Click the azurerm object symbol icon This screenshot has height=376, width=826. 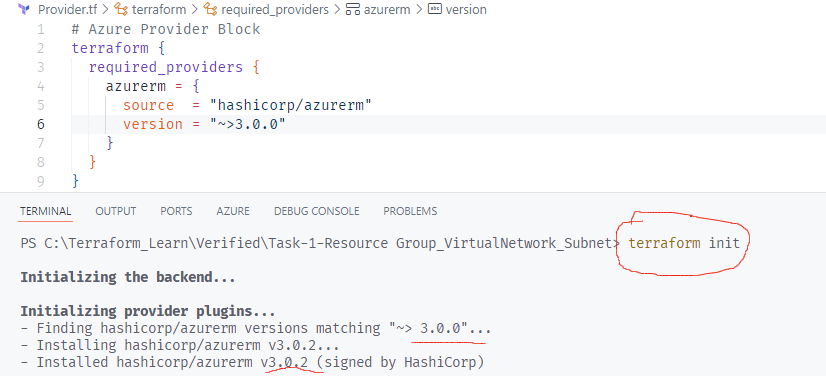point(352,9)
